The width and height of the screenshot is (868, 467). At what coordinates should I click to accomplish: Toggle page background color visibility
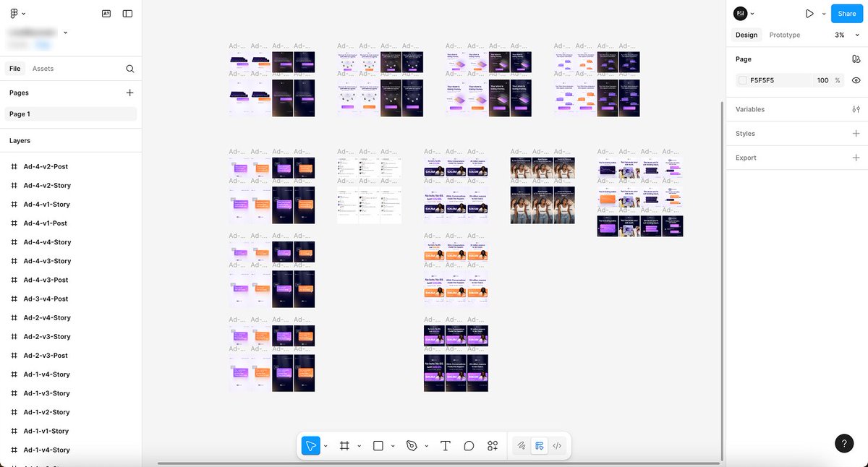pyautogui.click(x=856, y=80)
